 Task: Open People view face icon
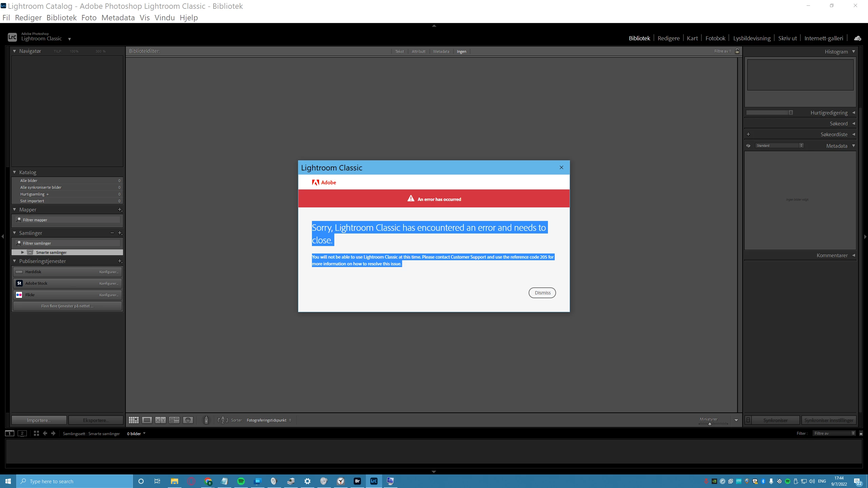(x=188, y=420)
